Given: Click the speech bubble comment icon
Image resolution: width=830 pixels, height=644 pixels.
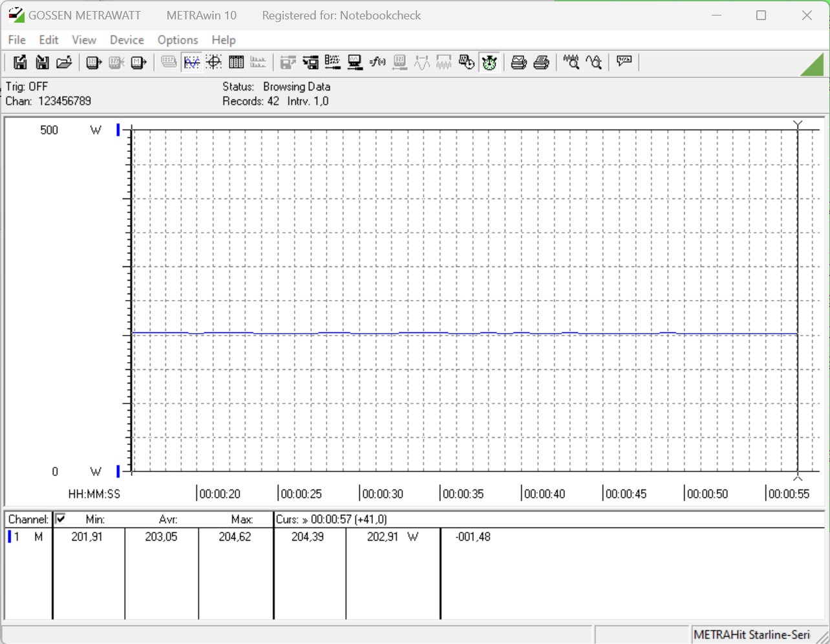Looking at the screenshot, I should (x=624, y=61).
